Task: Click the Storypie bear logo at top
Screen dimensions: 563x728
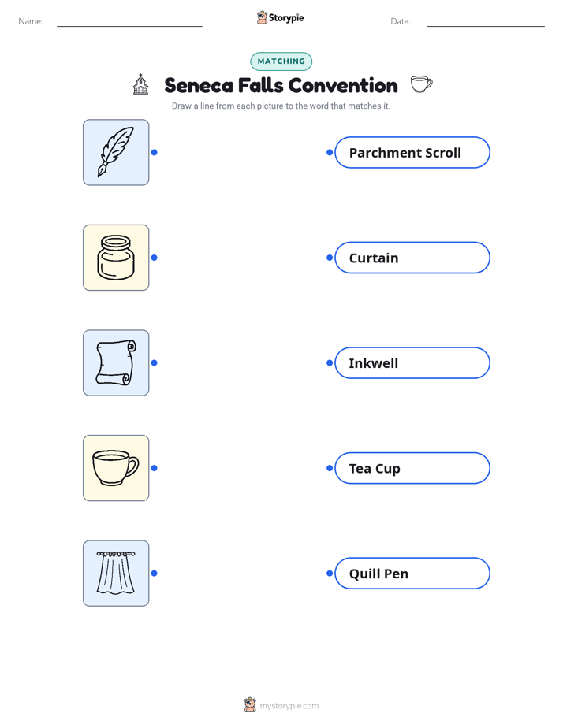Action: (262, 17)
